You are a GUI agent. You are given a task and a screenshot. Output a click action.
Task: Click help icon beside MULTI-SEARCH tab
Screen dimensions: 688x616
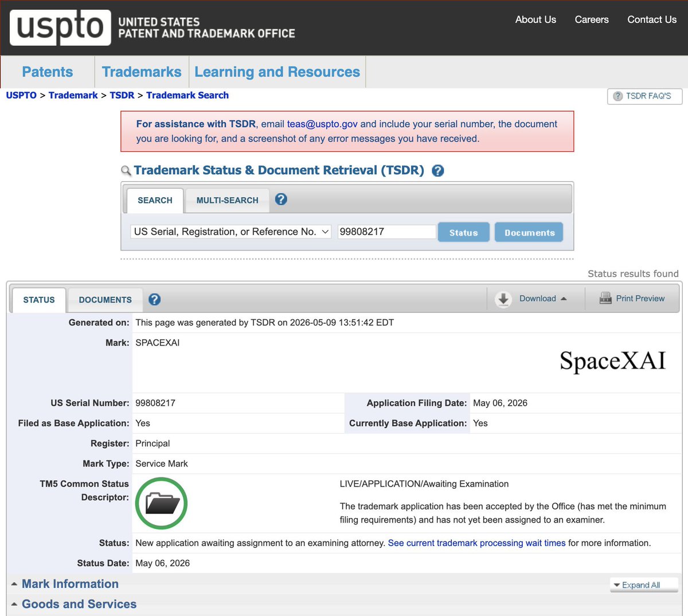click(281, 199)
